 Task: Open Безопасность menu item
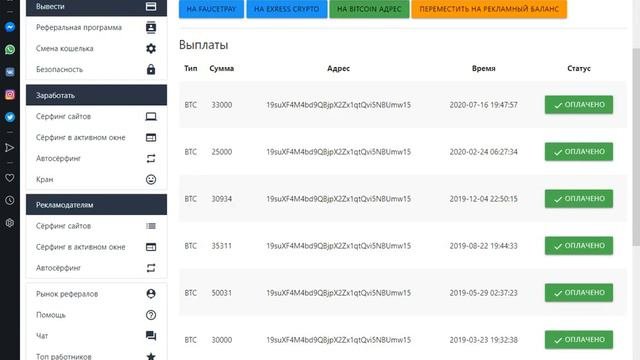96,69
